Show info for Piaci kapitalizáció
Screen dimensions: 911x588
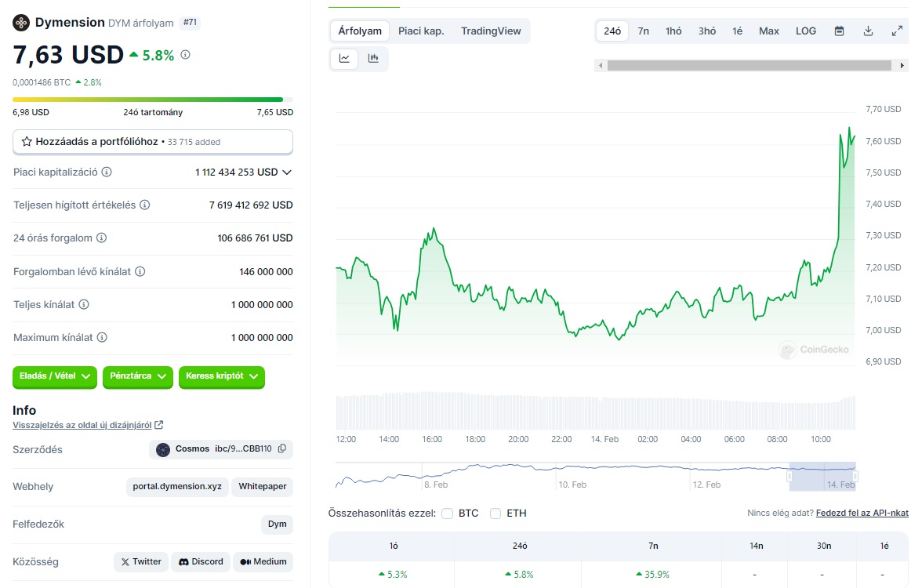pyautogui.click(x=107, y=172)
